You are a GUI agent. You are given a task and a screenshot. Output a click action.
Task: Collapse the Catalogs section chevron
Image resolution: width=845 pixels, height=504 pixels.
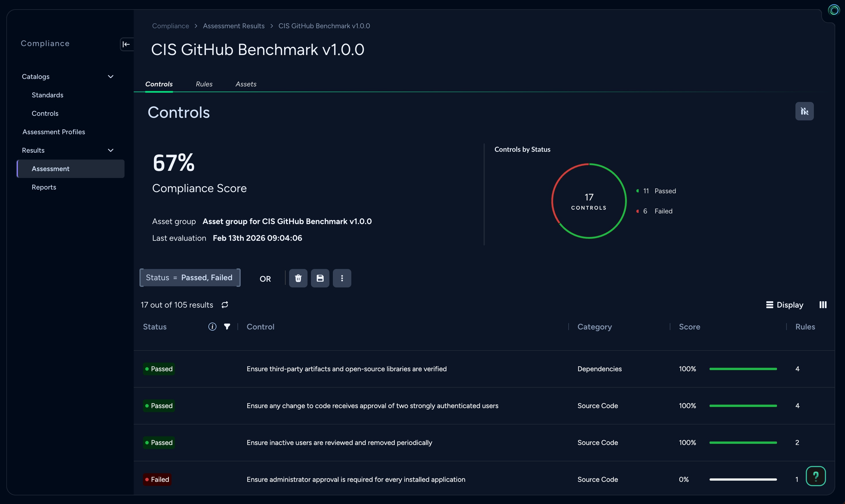[x=110, y=77]
